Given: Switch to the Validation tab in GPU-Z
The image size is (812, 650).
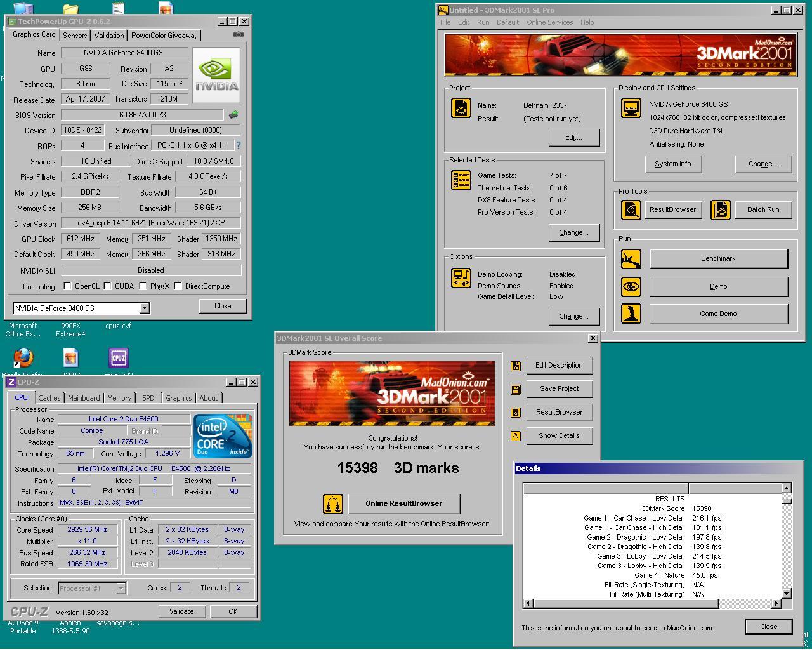Looking at the screenshot, I should [x=109, y=36].
